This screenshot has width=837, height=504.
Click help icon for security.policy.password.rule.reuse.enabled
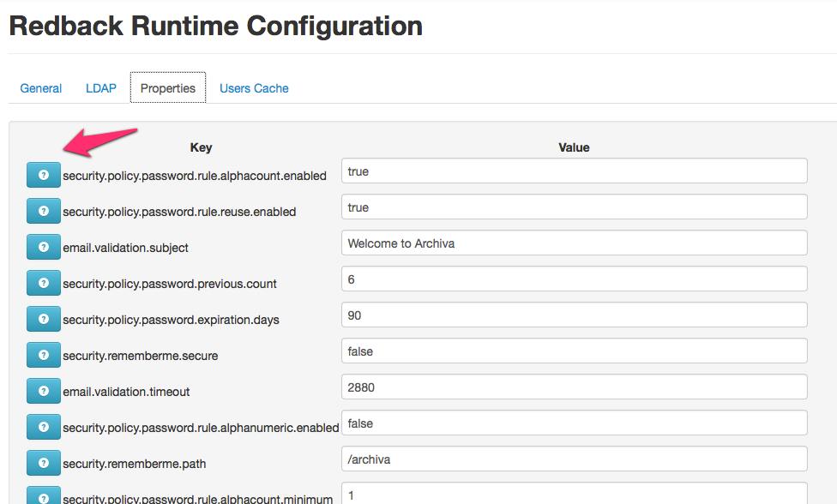tap(43, 211)
